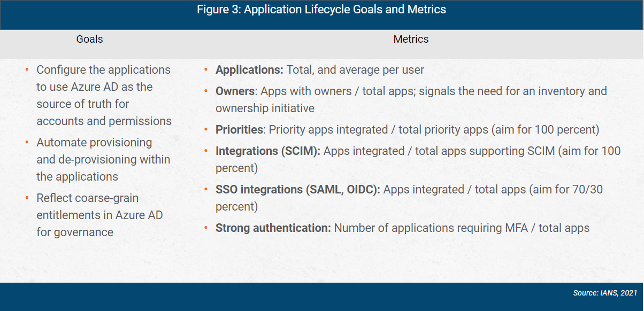Image resolution: width=644 pixels, height=311 pixels.
Task: Click the bullet beside 'Reflect coarse-grain entitlements'
Action: coord(26,197)
